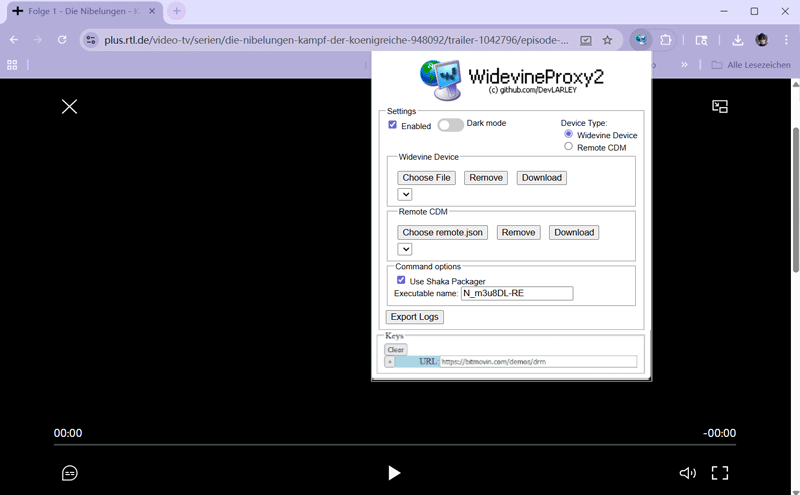Uncheck Use Shaka Packager option

pyautogui.click(x=401, y=281)
